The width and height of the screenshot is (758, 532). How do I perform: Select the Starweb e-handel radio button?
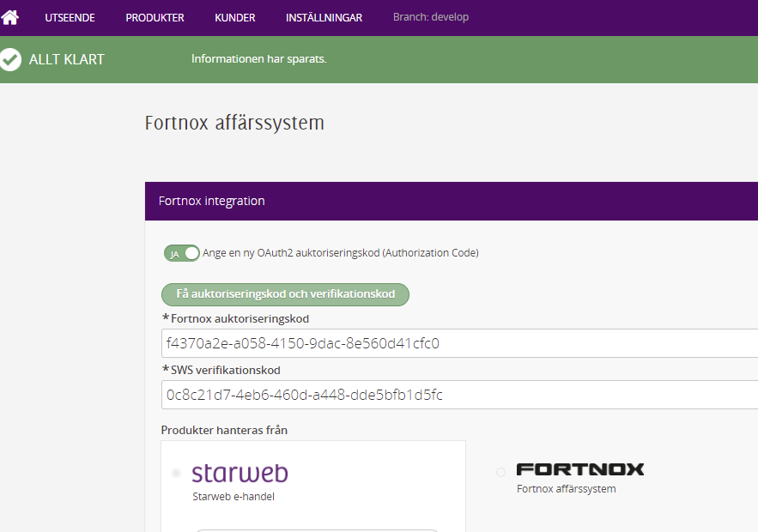pos(177,473)
